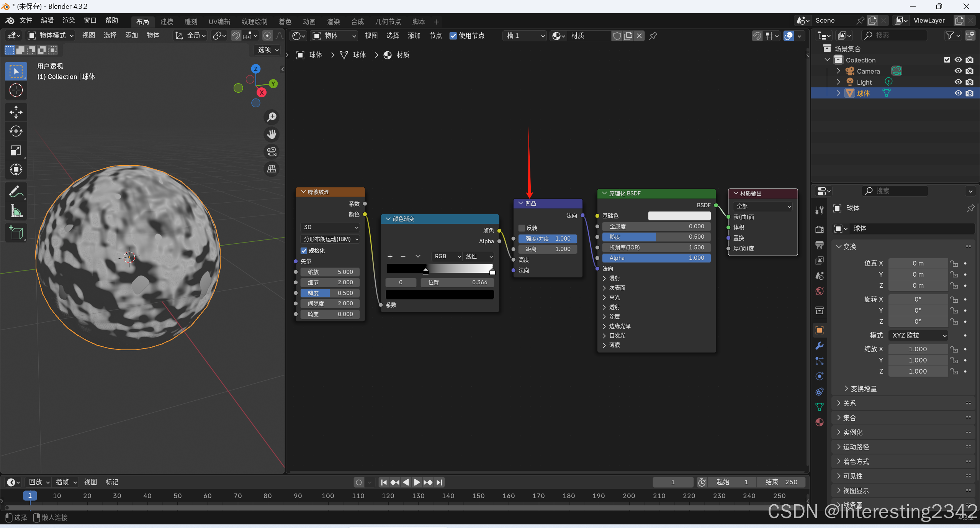Enable the Invert (反转) checkbox in Bump node
Image resolution: width=980 pixels, height=528 pixels.
[522, 228]
